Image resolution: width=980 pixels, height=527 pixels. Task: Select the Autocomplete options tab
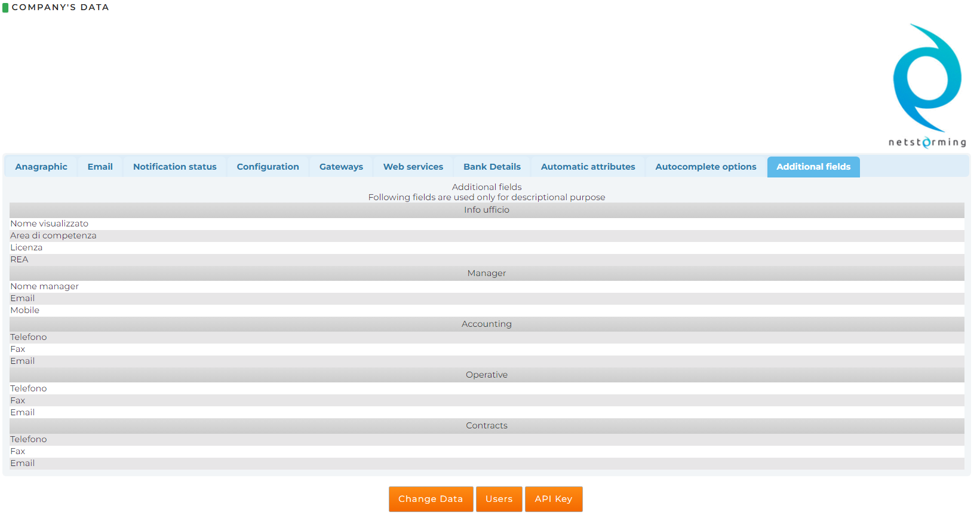coord(705,167)
